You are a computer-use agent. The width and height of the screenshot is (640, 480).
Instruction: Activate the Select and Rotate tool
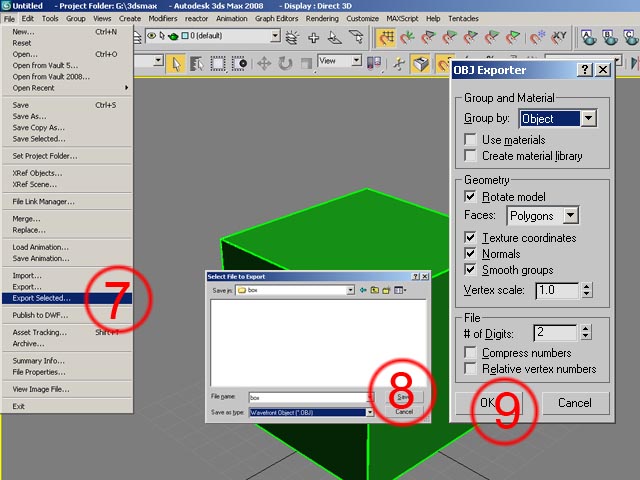(x=285, y=64)
